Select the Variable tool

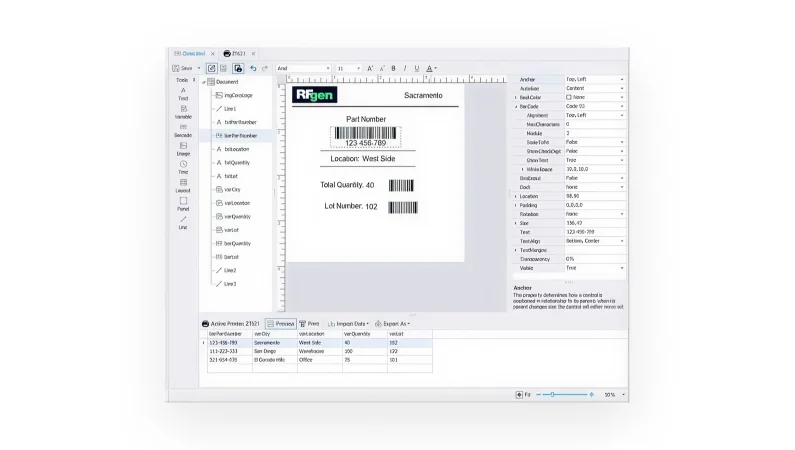tap(183, 111)
